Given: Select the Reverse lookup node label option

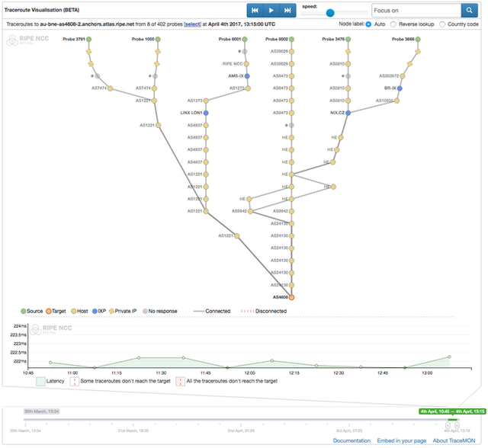Looking at the screenshot, I should [393, 24].
